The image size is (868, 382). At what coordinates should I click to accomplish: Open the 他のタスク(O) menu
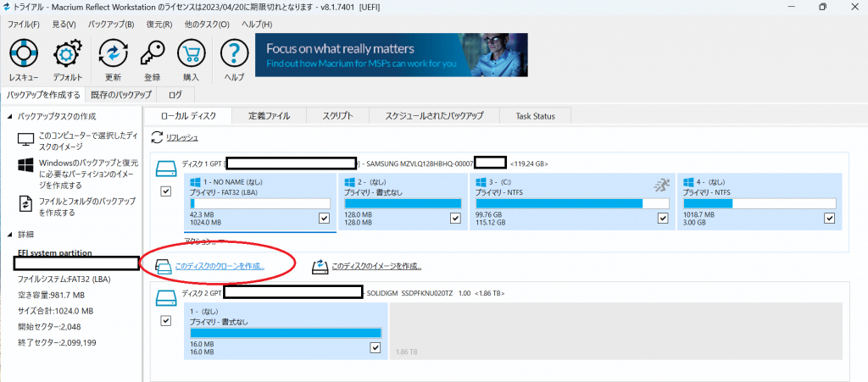coord(207,25)
